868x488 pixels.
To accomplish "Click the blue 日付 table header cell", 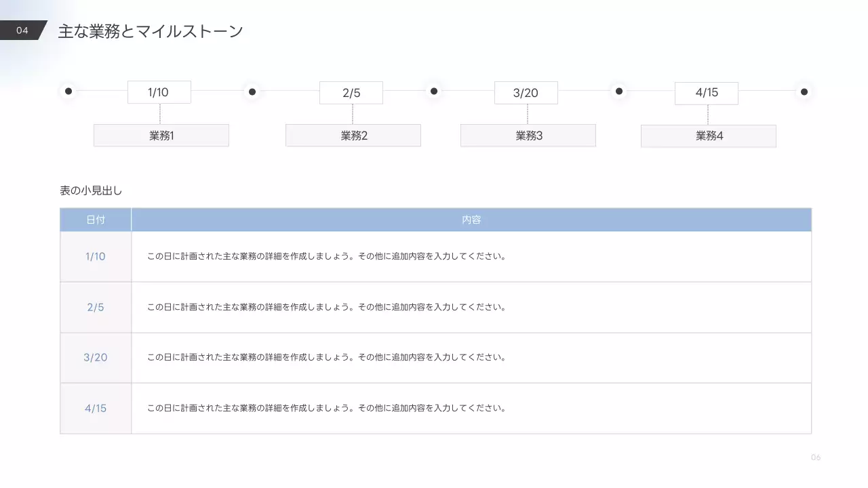I will point(96,219).
